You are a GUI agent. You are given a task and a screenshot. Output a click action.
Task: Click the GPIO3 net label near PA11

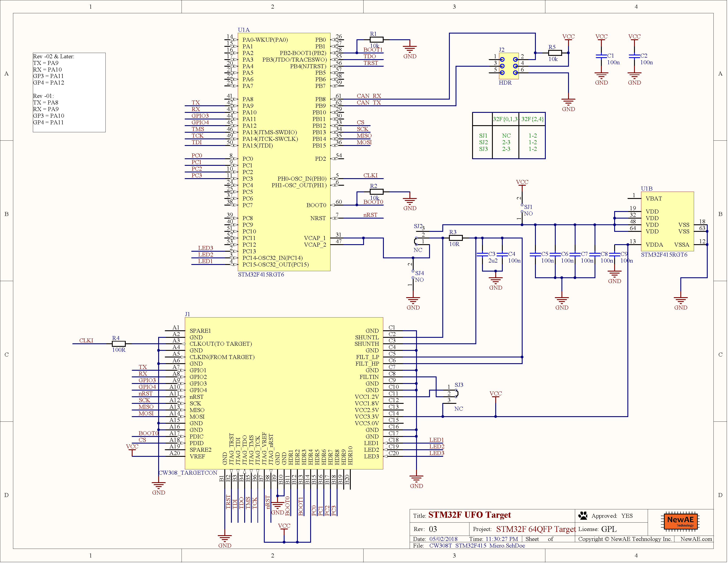200,116
